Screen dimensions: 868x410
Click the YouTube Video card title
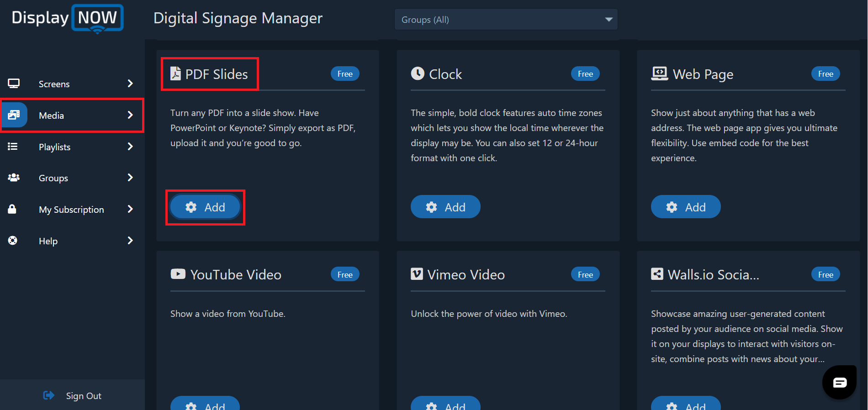[236, 274]
